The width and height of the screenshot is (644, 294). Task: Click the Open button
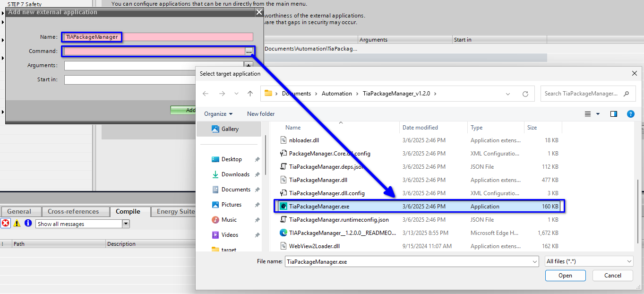(x=565, y=275)
